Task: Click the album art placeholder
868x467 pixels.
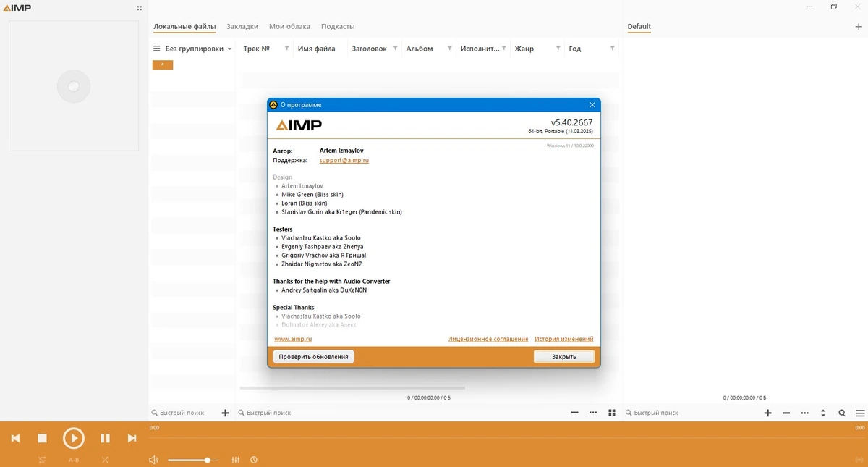Action: [73, 85]
